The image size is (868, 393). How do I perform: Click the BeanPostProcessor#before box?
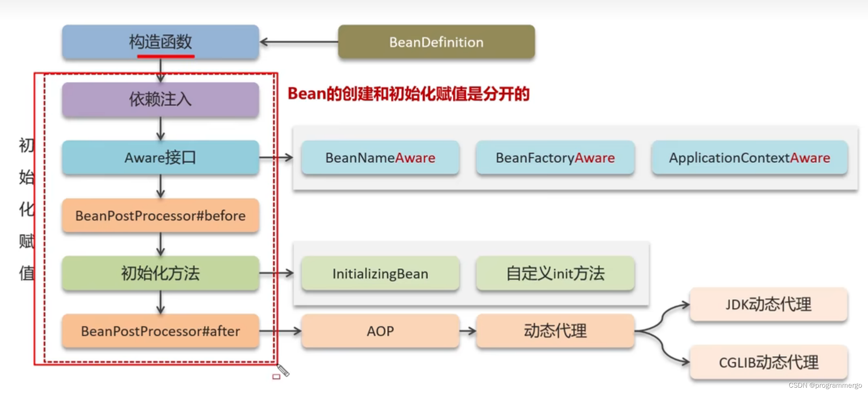[x=161, y=215]
